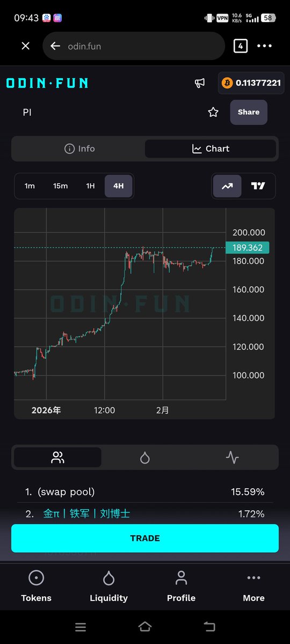
Task: Select the 4H timeframe
Action: tap(119, 186)
